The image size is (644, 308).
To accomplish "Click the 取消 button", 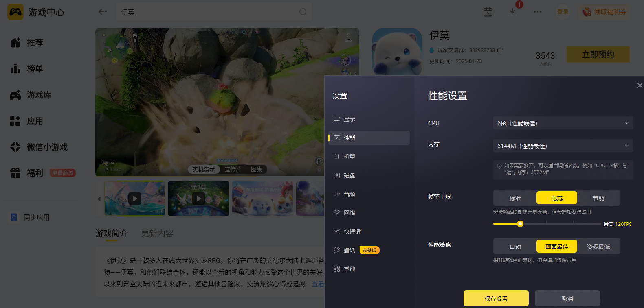I will pos(567,298).
